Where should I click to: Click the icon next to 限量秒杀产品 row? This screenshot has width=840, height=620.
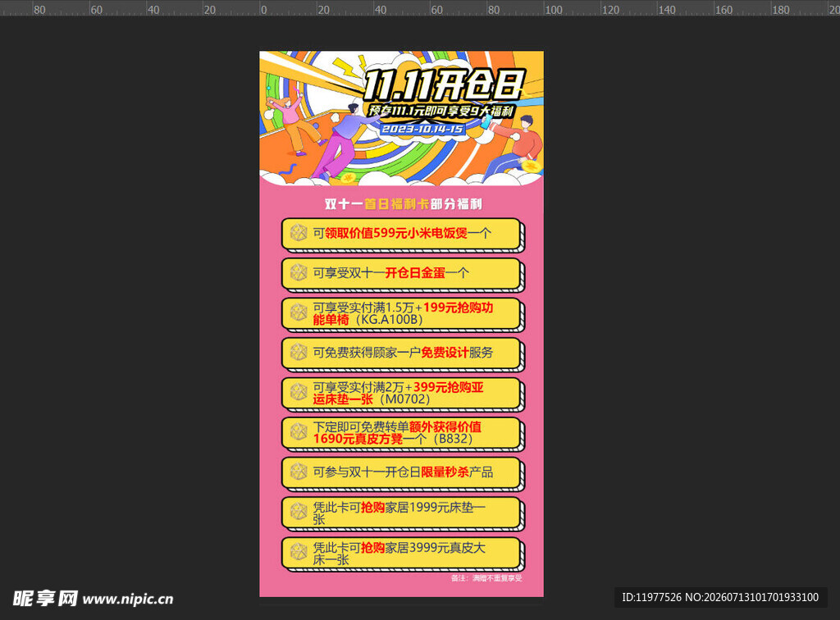[299, 472]
